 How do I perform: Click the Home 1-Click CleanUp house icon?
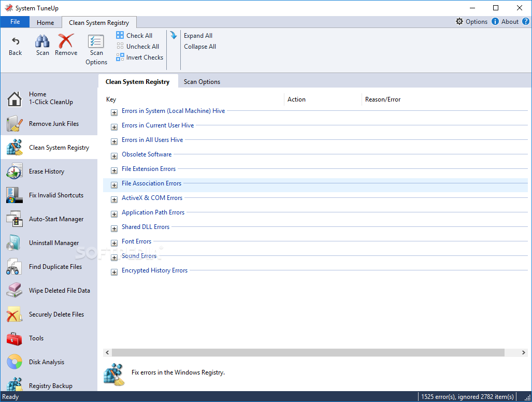[15, 99]
